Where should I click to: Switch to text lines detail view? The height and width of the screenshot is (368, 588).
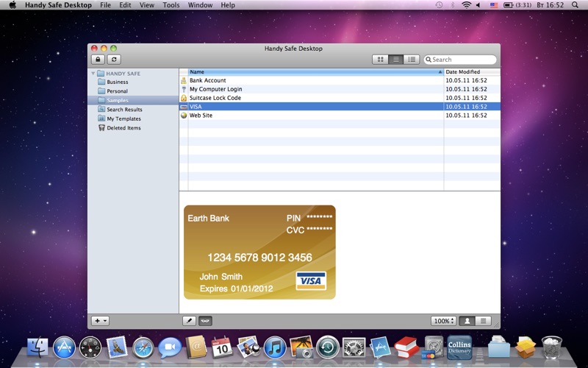tap(483, 321)
